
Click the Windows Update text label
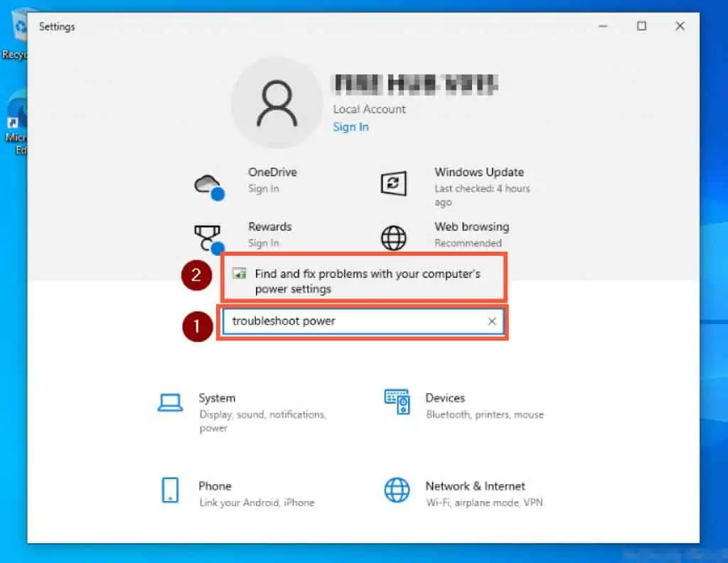pyautogui.click(x=478, y=172)
